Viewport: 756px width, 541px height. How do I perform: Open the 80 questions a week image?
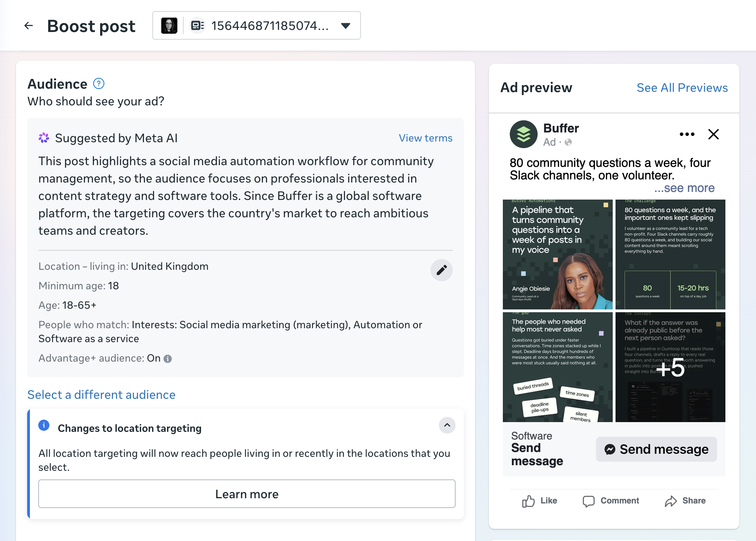point(670,255)
